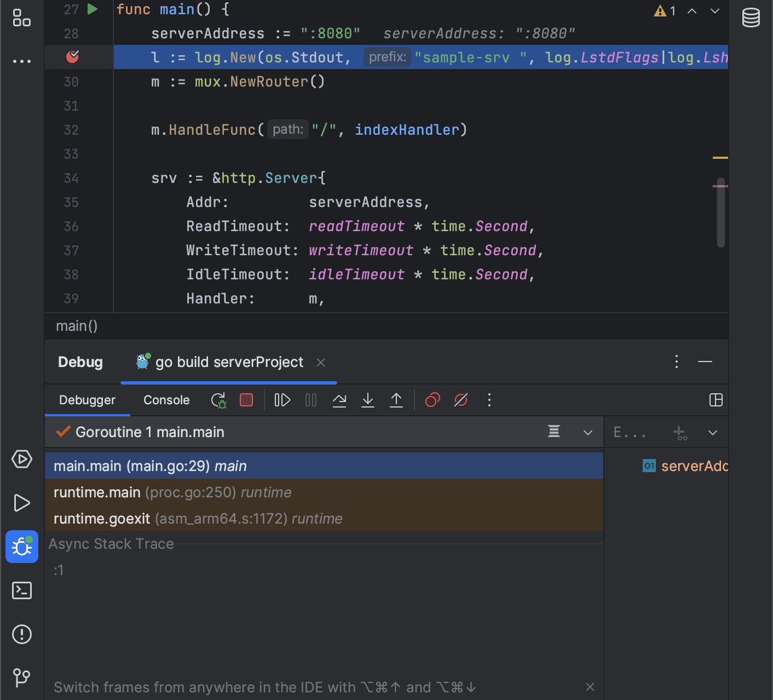Resume program execution
773x700 pixels.
(x=281, y=400)
